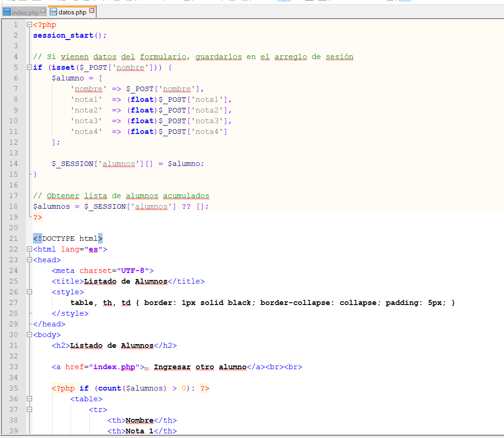Collapse the if isset block at line 5
Viewport: 504px width, 438px height.
(x=30, y=67)
